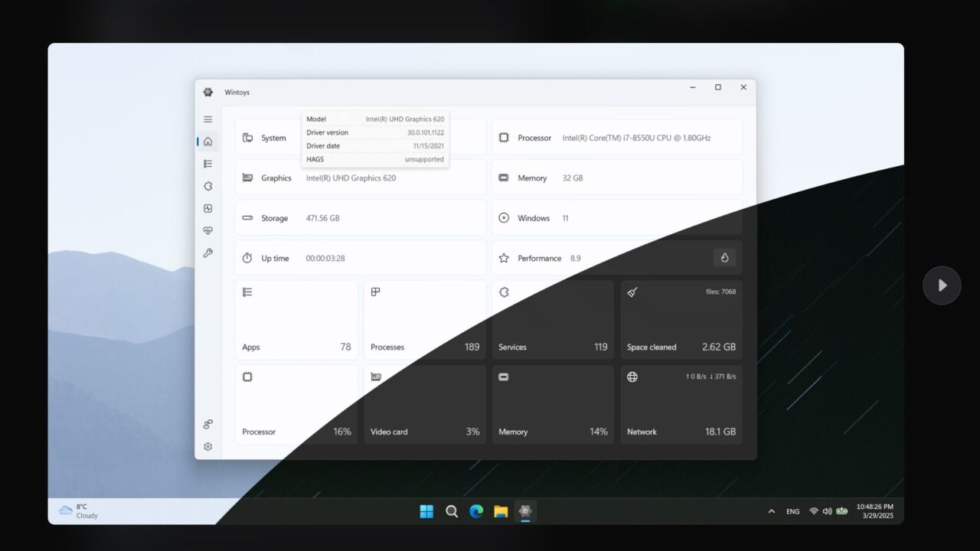Click the flame button in the Performance row
The width and height of the screenshot is (980, 551).
tap(724, 258)
